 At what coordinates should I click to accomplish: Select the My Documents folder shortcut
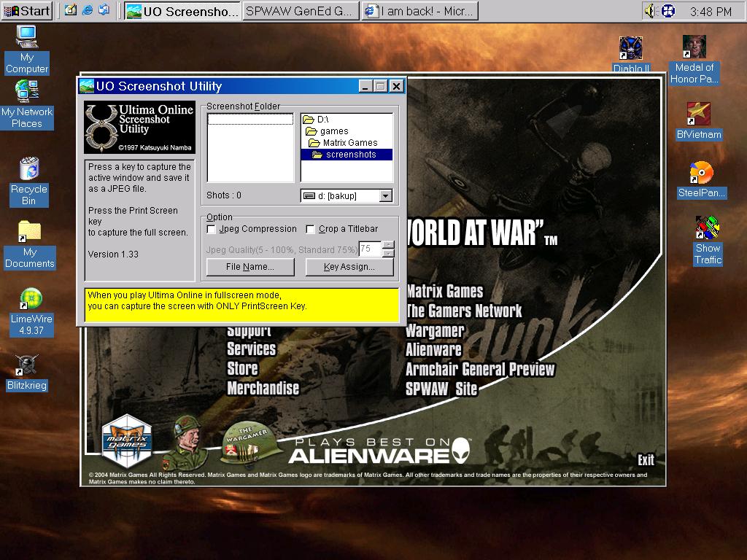coord(29,245)
